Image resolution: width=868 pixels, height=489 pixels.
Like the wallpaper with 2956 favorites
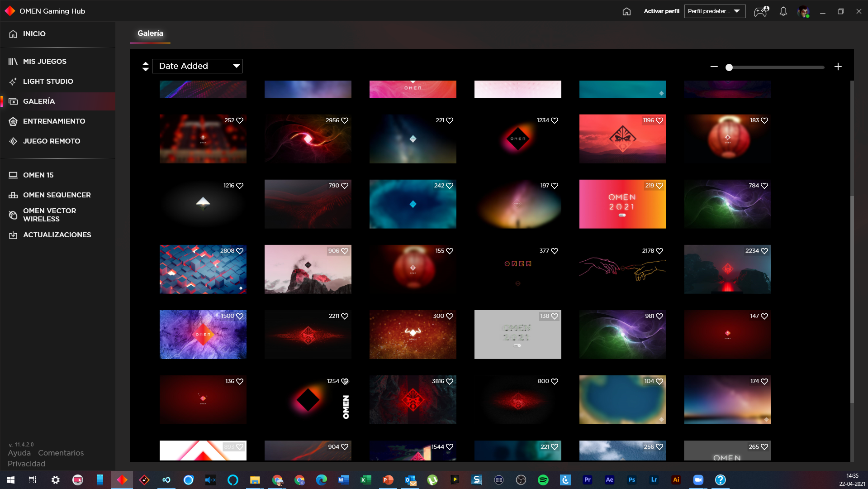pos(345,120)
